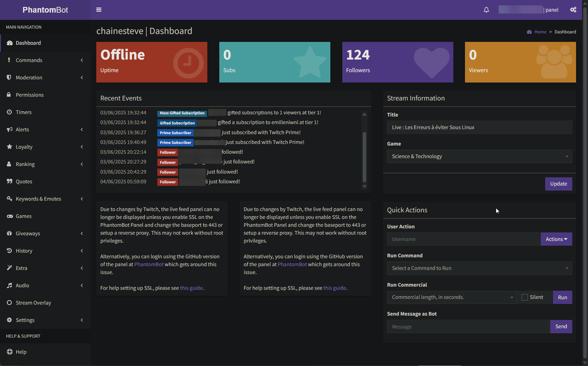Open the Help lifebuoy icon
This screenshot has width=588, height=366.
(x=9, y=352)
